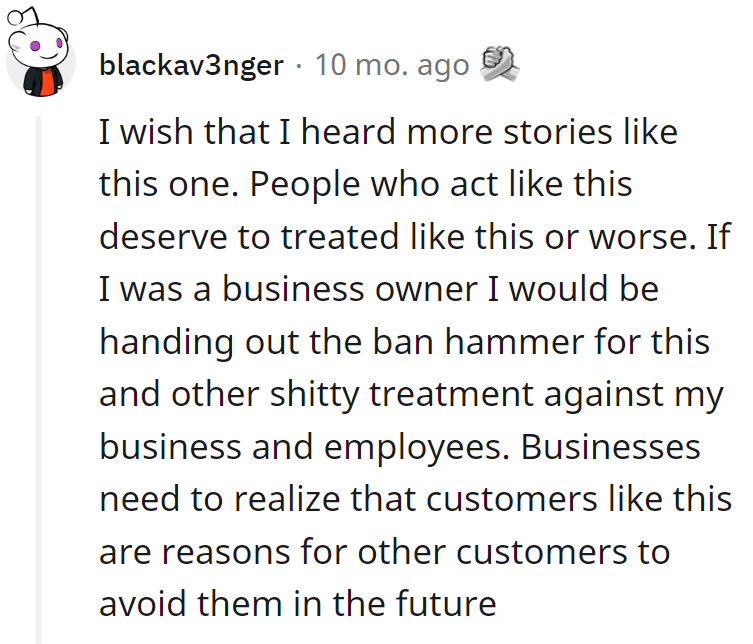
Task: Click the '10 mo. ago' timestamp
Action: pos(392,65)
